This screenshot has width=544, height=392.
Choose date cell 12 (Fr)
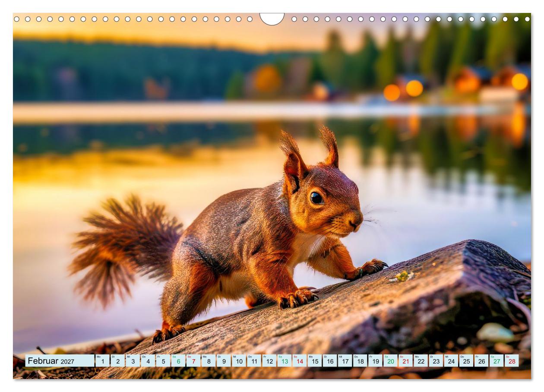coord(269,361)
